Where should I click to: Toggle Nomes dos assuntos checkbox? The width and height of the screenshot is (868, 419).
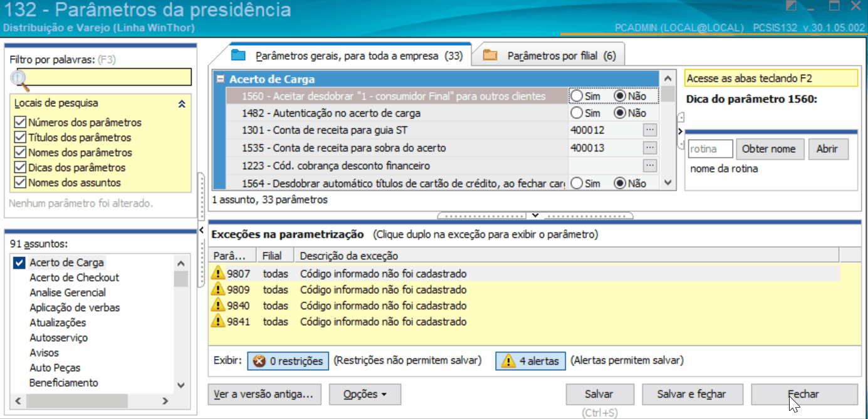coord(19,183)
